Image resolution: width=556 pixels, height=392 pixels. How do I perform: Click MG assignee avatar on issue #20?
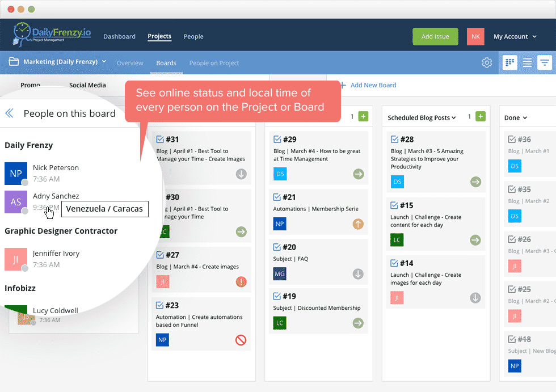280,273
